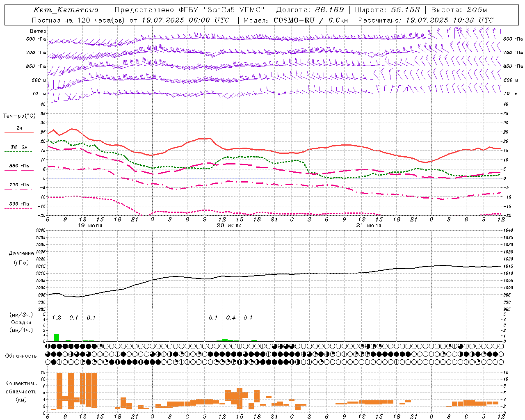The image size is (525, 420).
Task: Click the 20 июля date label
Action: point(229,226)
